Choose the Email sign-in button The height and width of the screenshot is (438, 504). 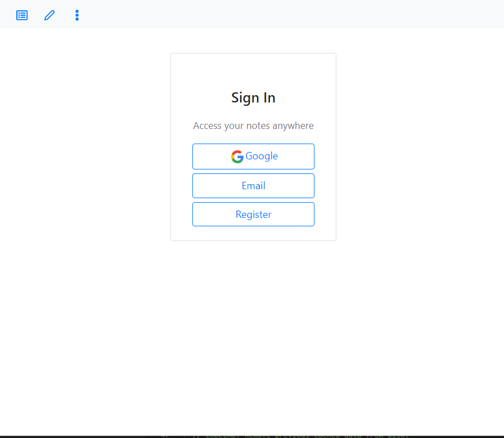pyautogui.click(x=253, y=186)
